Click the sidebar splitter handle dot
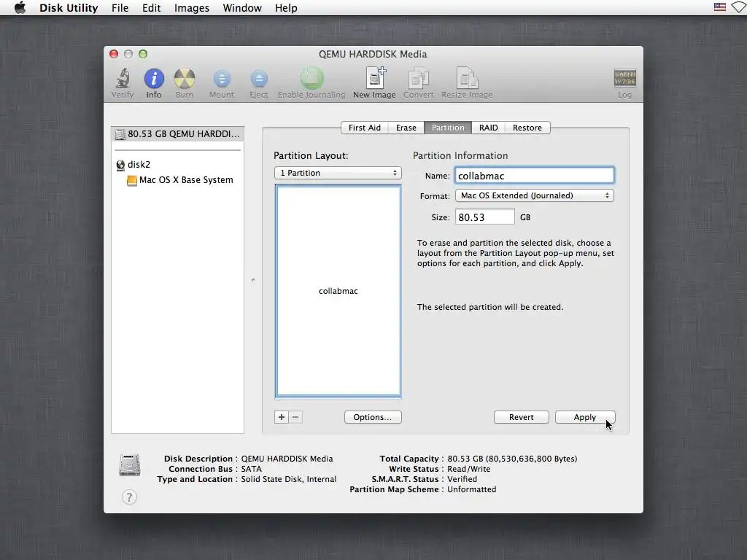Viewport: 747px width, 560px height. click(253, 280)
